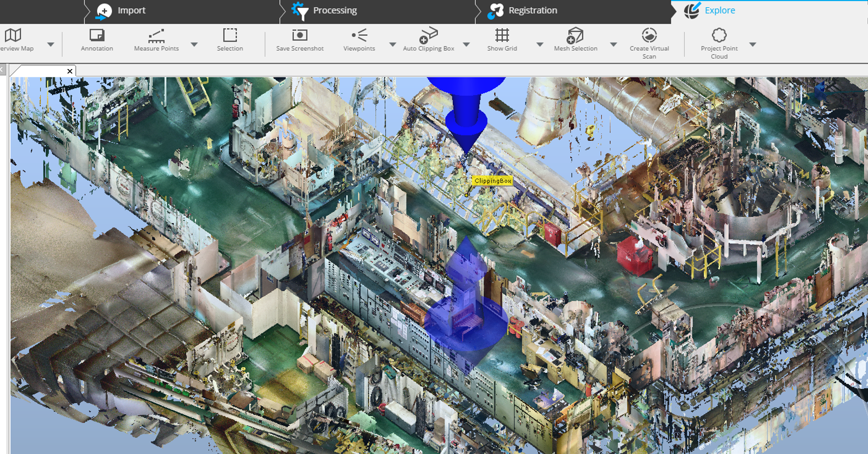Open the Viewpoints dropdown arrow
Viewport: 868px width, 454px height.
pos(393,45)
